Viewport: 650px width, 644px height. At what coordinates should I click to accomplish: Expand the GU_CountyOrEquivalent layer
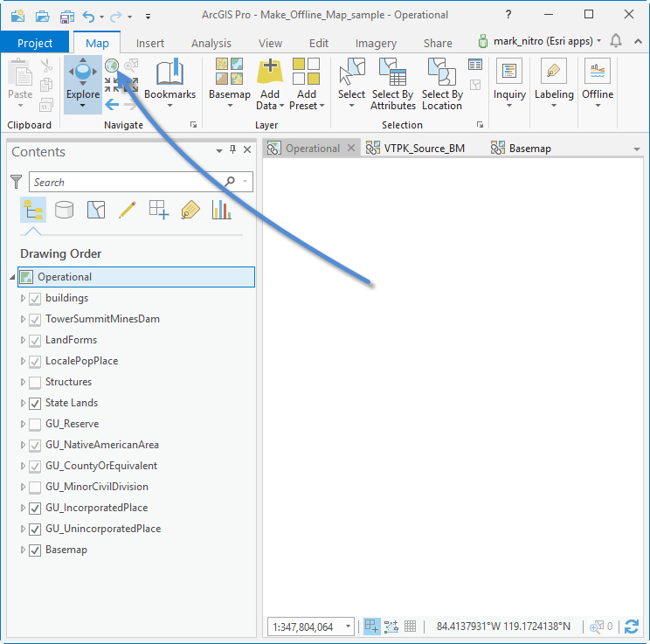pyautogui.click(x=23, y=466)
